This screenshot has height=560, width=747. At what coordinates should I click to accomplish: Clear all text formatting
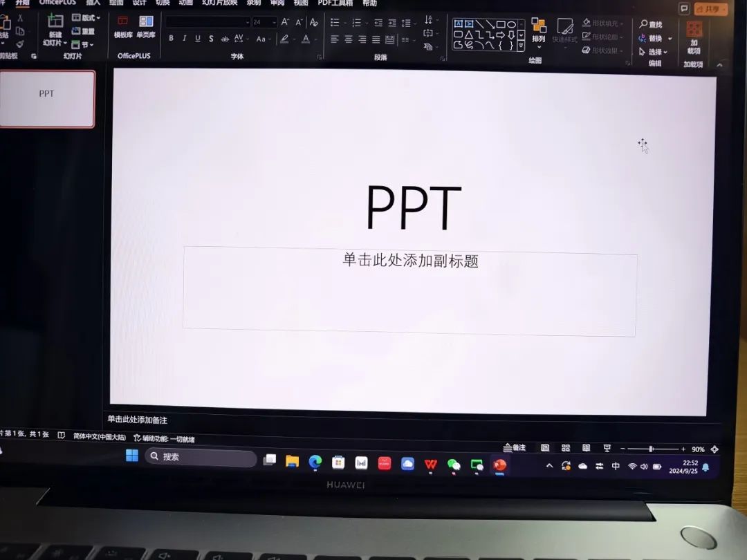(313, 22)
